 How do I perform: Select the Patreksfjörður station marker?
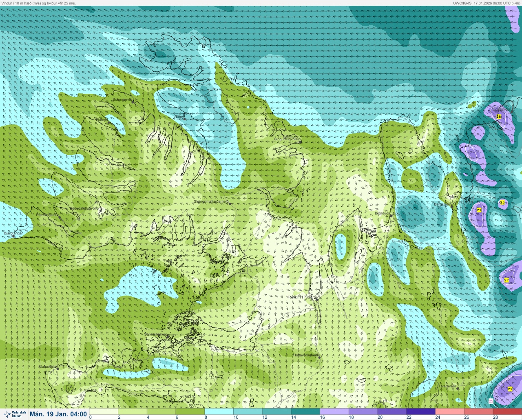[60, 217]
